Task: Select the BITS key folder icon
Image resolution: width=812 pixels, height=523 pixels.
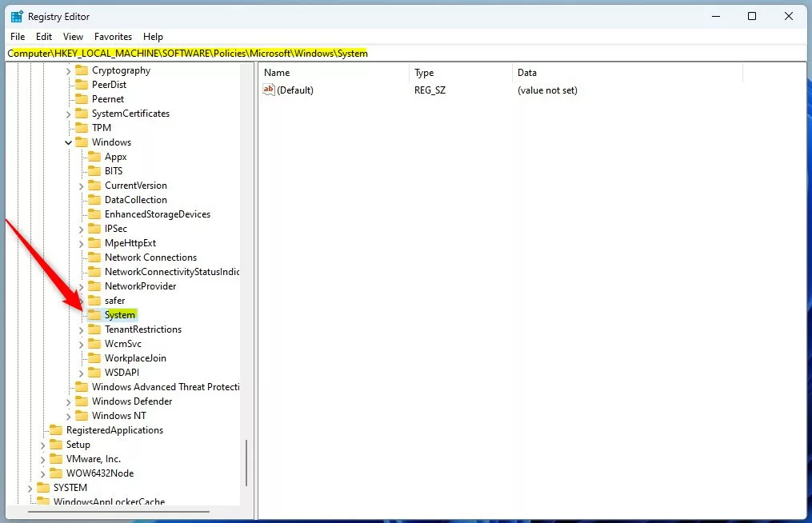Action: pos(94,171)
